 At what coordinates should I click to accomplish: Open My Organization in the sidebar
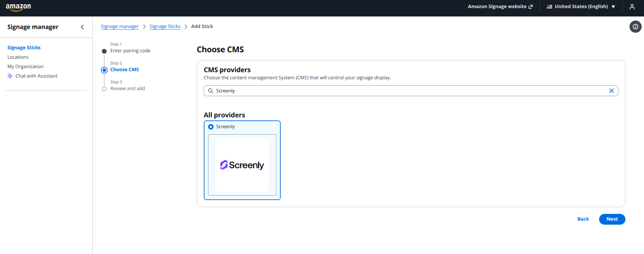pyautogui.click(x=25, y=66)
